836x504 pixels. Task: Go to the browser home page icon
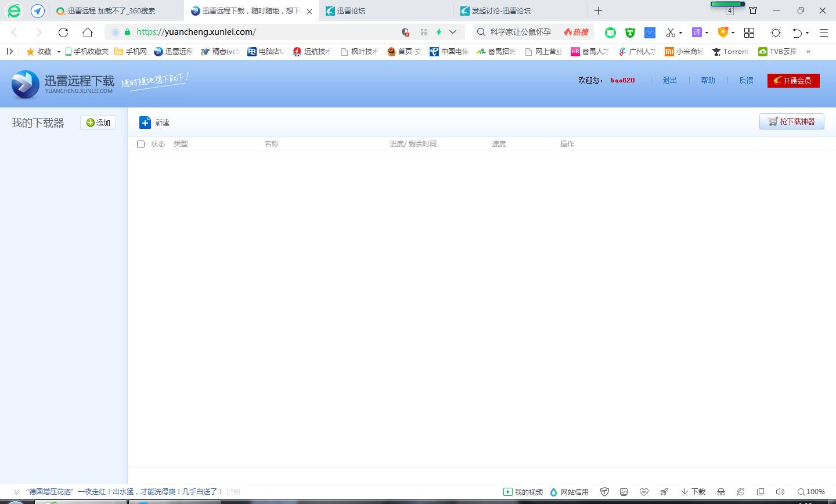pos(87,33)
